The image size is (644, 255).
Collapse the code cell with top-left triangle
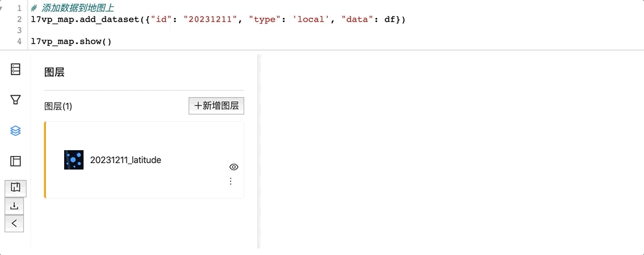point(1,8)
